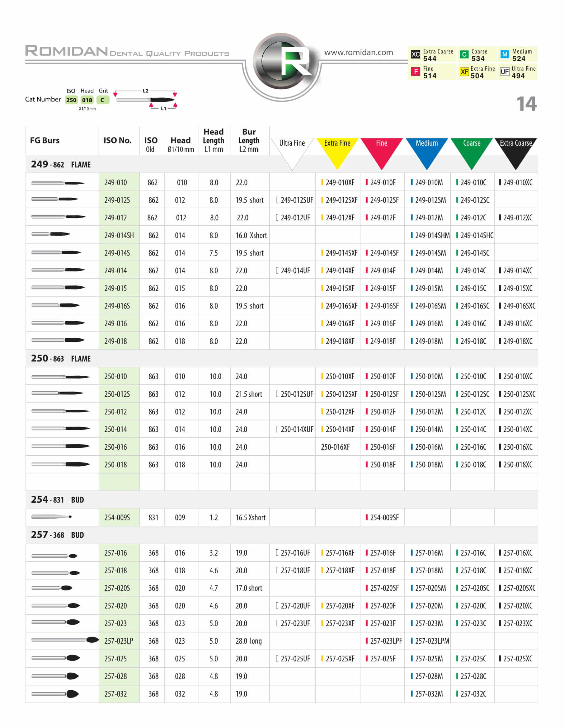Click the bur image in row 249-014SH
The height and width of the screenshot is (728, 564).
click(x=50, y=234)
